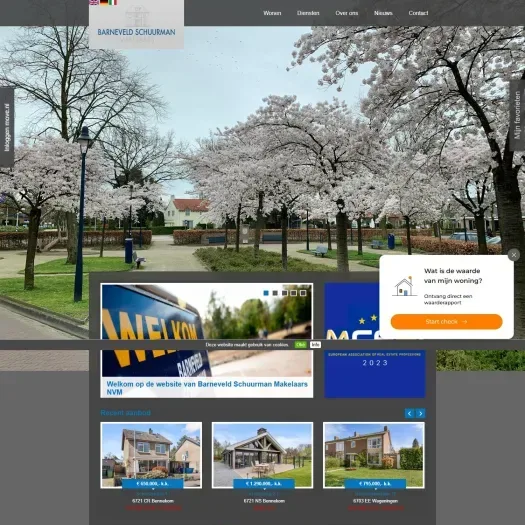Open the Recent aanbod heading link
Image resolution: width=525 pixels, height=525 pixels.
(x=126, y=413)
